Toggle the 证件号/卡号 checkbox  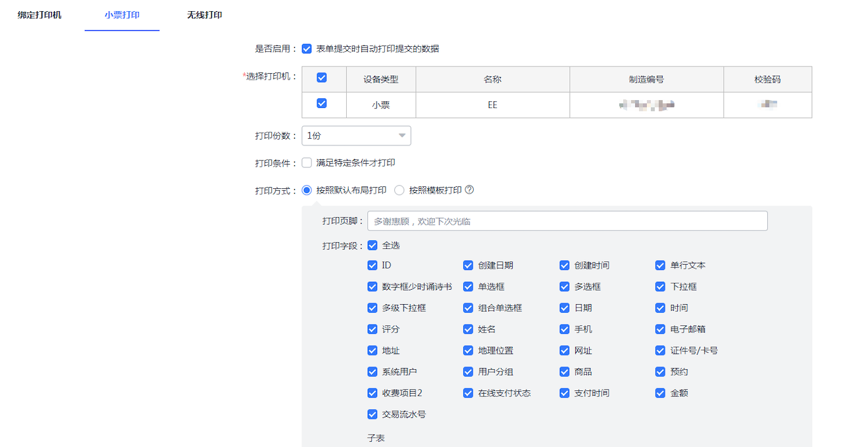tap(661, 350)
